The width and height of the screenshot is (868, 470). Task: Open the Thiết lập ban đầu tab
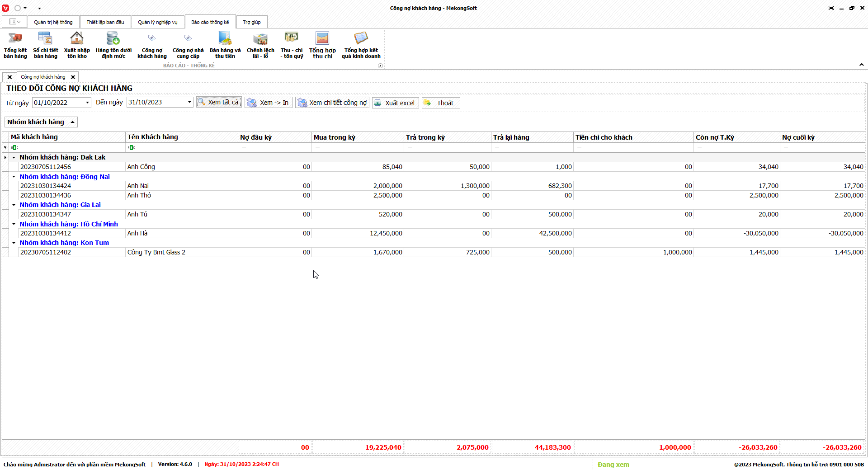[x=105, y=22]
